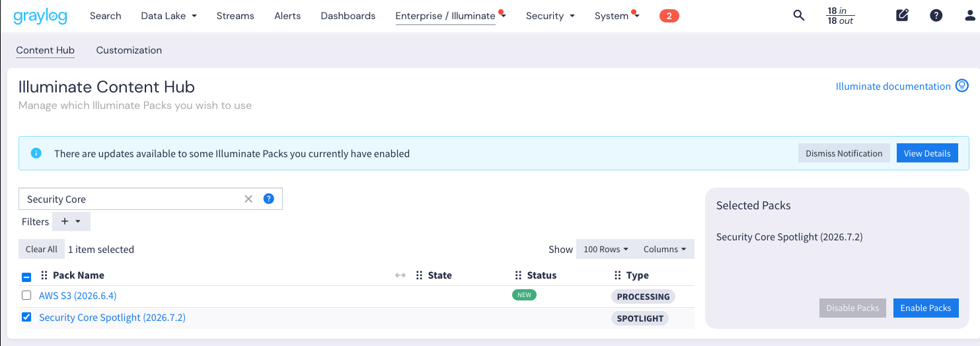This screenshot has width=980, height=346.
Task: Open the user profile icon
Action: point(970,15)
